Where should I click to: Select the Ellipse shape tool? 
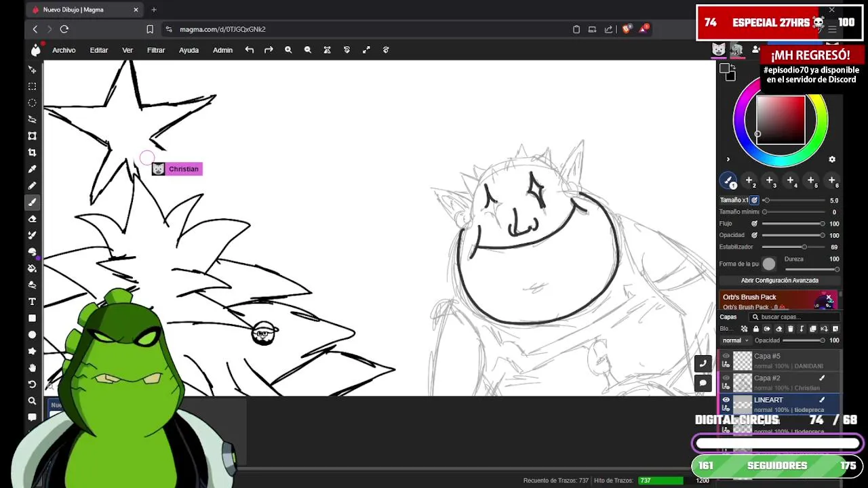32,335
